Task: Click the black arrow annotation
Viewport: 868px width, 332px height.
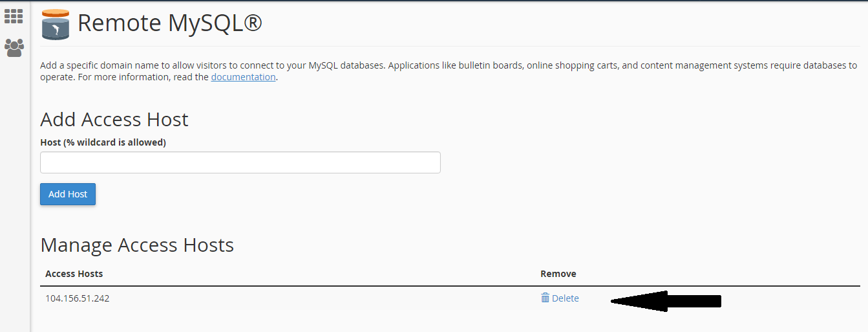Action: pyautogui.click(x=666, y=301)
